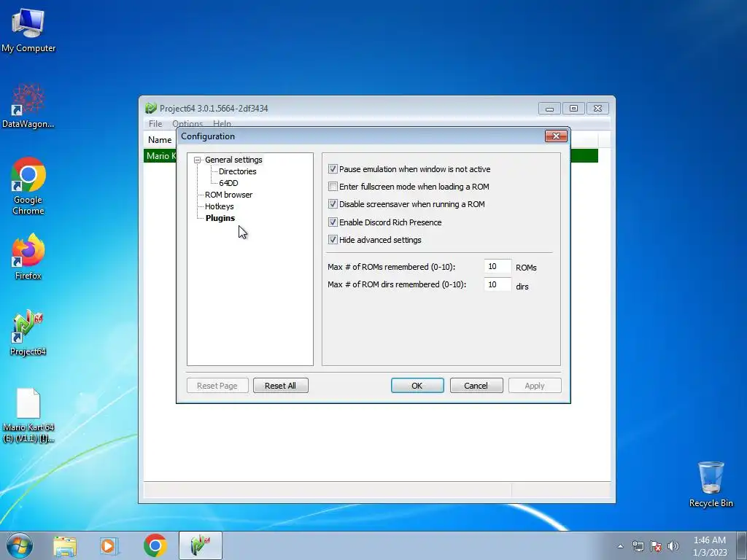Minimize the Project64 window
This screenshot has width=747, height=560.
[x=549, y=109]
